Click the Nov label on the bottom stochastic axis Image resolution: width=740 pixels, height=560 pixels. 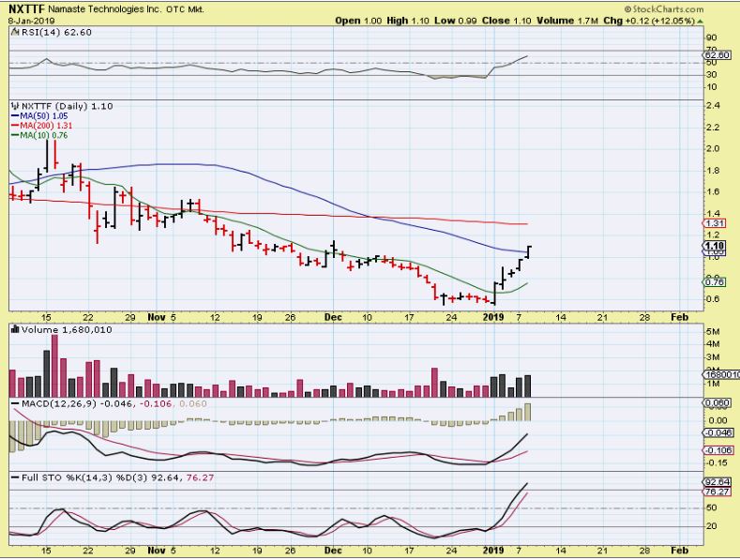pyautogui.click(x=157, y=550)
